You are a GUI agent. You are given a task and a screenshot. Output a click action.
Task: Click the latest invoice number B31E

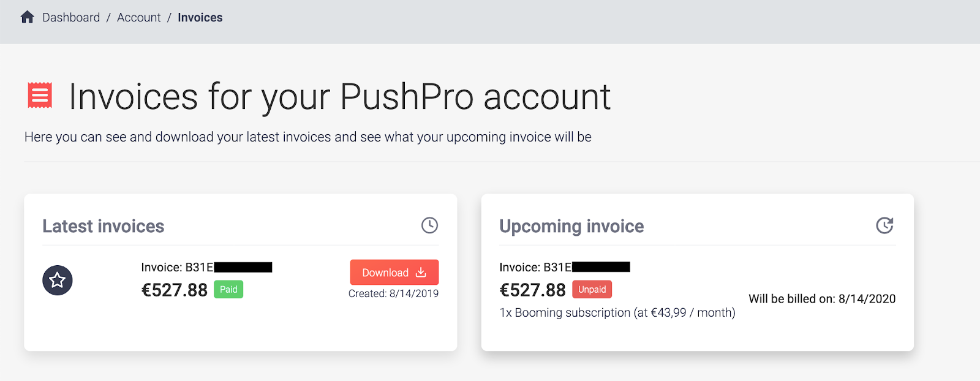206,267
